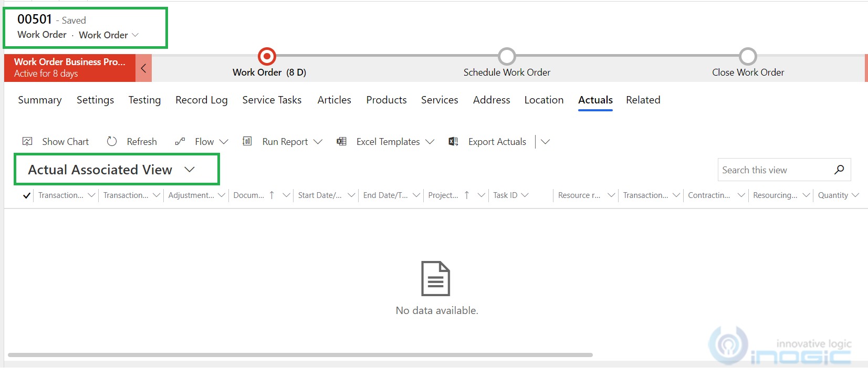Open the Resourcing... column dropdown
The image size is (868, 387).
pos(806,195)
